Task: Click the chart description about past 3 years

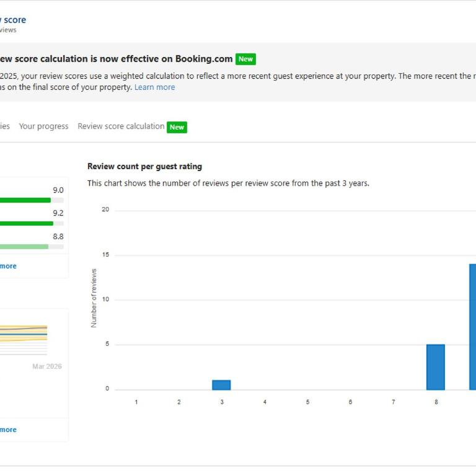Action: [228, 183]
